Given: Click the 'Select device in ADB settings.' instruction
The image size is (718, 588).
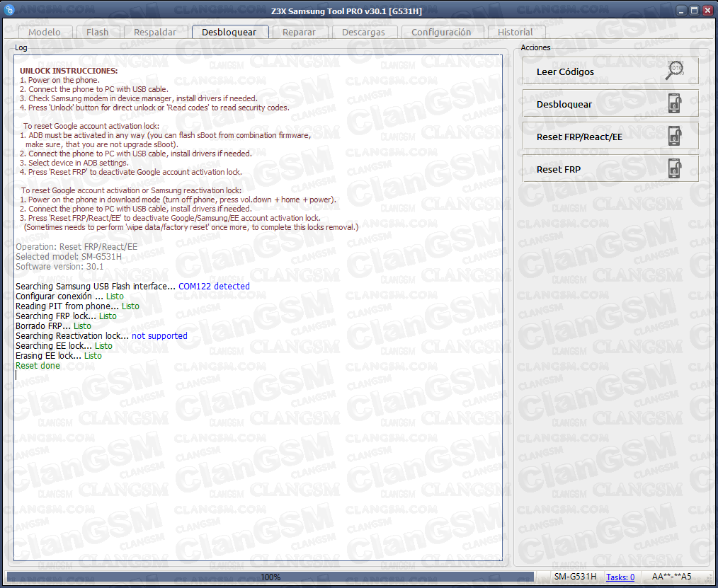Looking at the screenshot, I should click(x=74, y=163).
